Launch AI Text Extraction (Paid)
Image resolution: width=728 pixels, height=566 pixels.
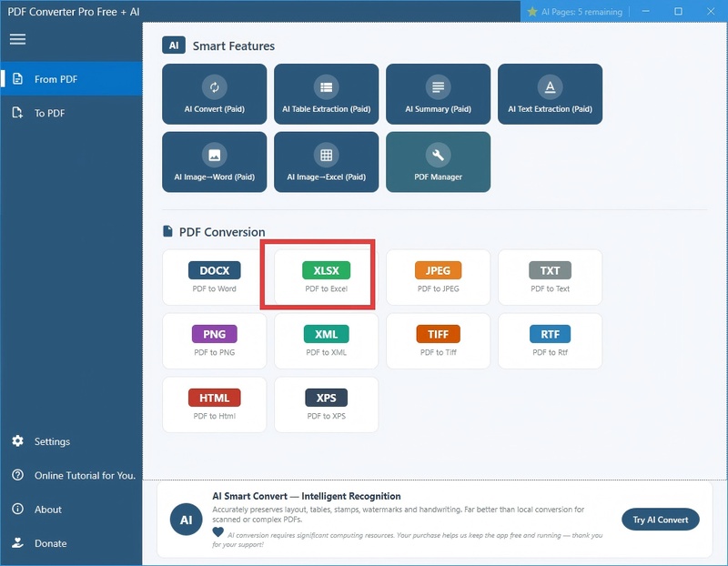point(550,94)
